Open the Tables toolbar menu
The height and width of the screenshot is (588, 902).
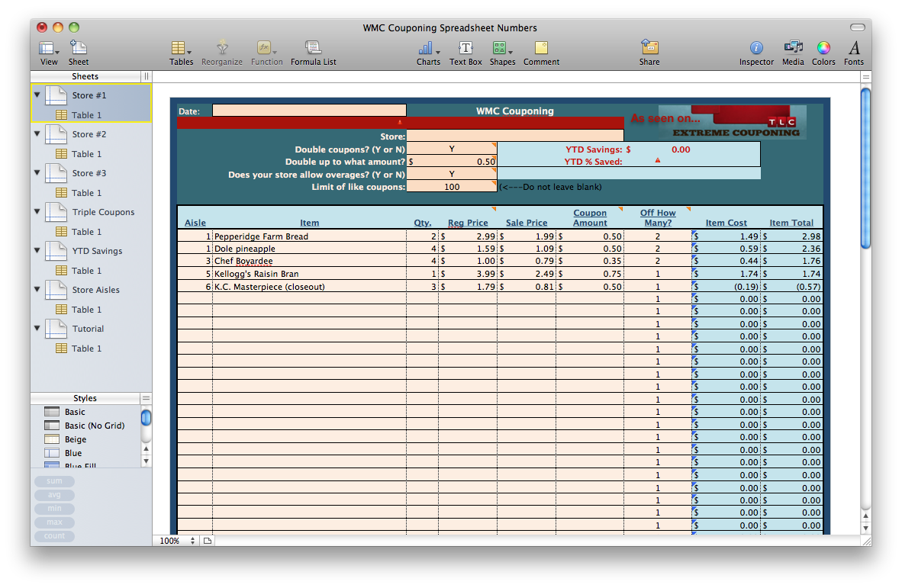tap(181, 53)
